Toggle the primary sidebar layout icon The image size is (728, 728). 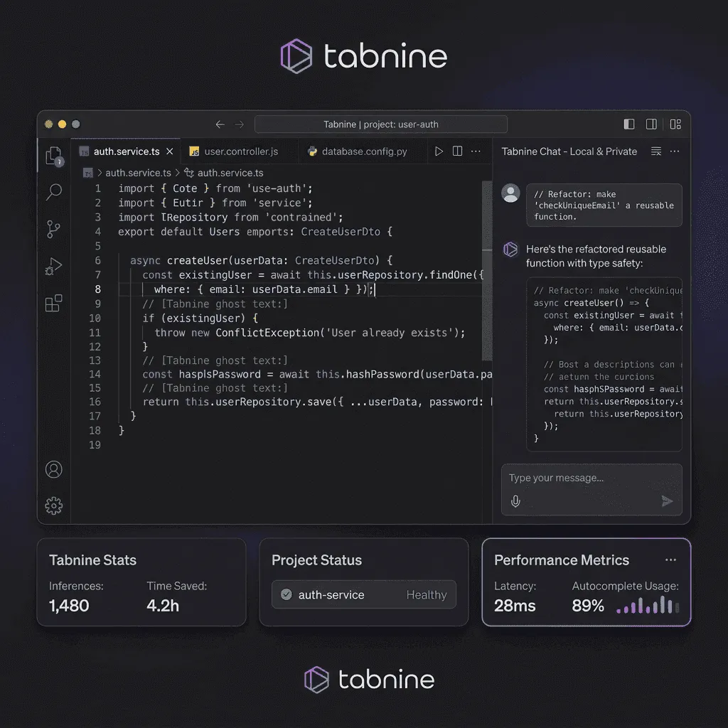[629, 124]
